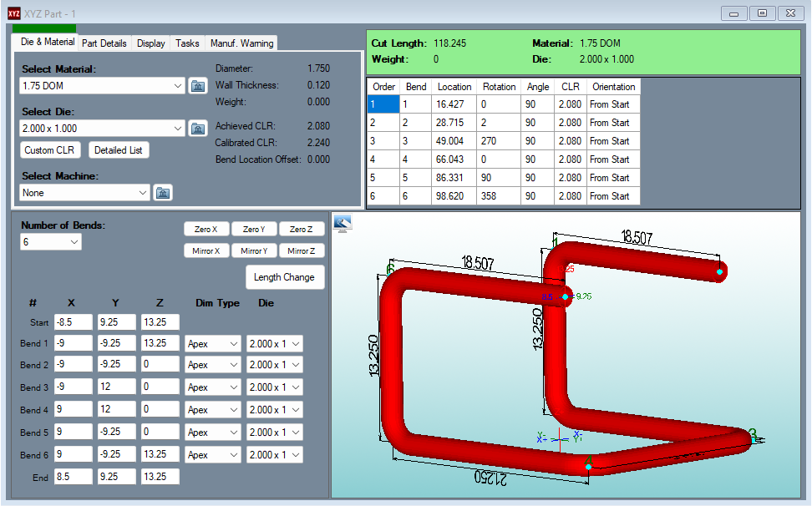Viewport: 812px width, 506px height.
Task: Click the Bend 3 Y input field
Action: coord(117,387)
